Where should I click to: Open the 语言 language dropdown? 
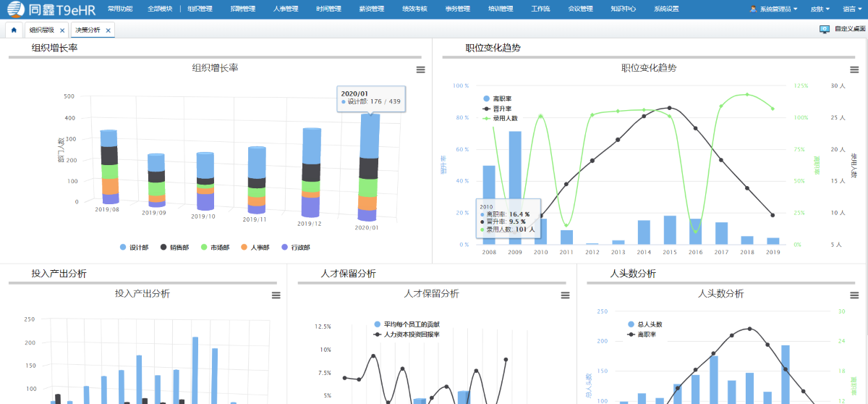[851, 9]
